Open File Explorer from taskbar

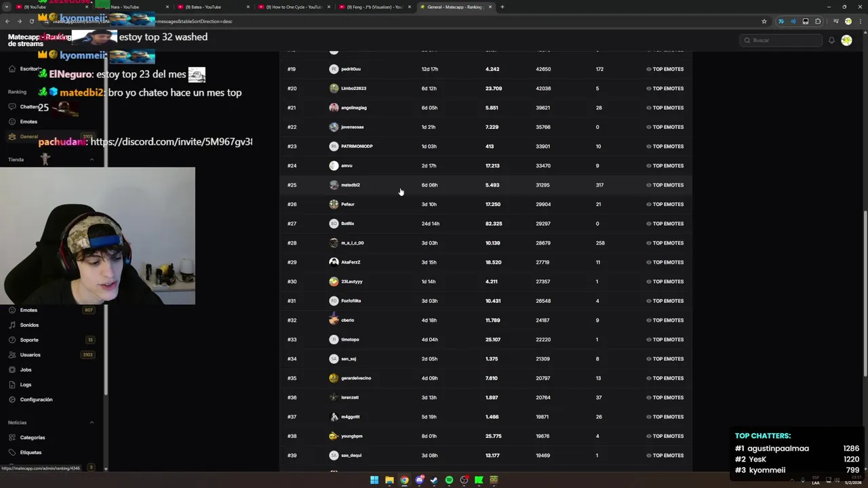(x=389, y=480)
